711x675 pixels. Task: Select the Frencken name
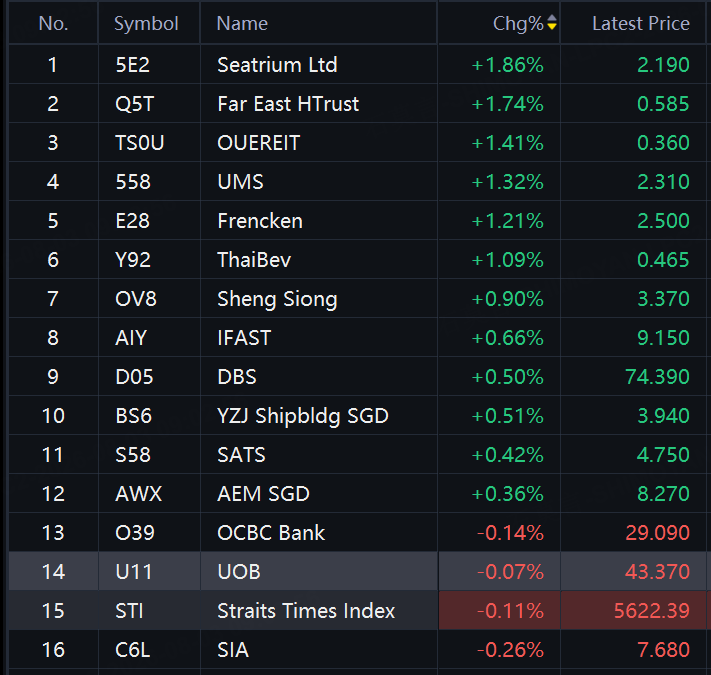point(260,221)
